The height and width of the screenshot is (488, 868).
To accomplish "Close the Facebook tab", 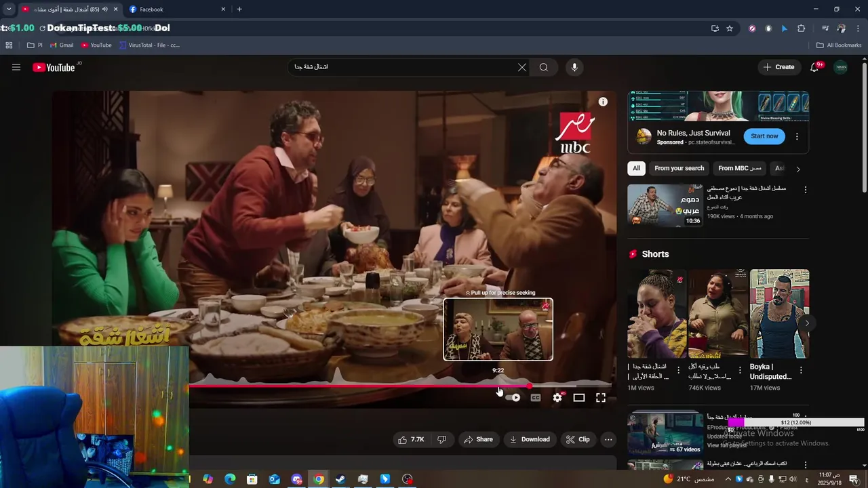I will pyautogui.click(x=223, y=9).
